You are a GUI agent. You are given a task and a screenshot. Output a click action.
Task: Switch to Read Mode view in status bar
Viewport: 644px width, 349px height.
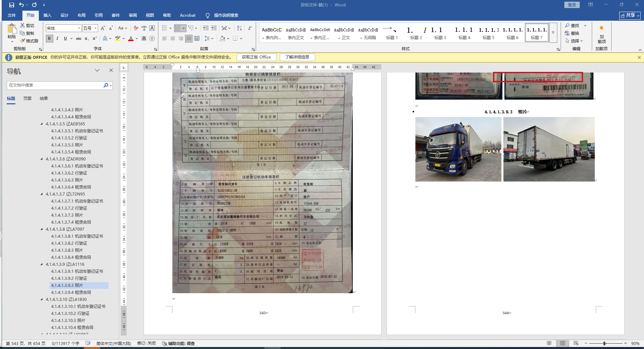(x=549, y=343)
